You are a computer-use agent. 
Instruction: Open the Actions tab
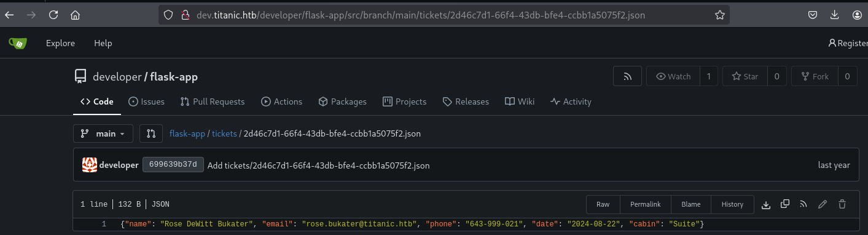pos(281,102)
